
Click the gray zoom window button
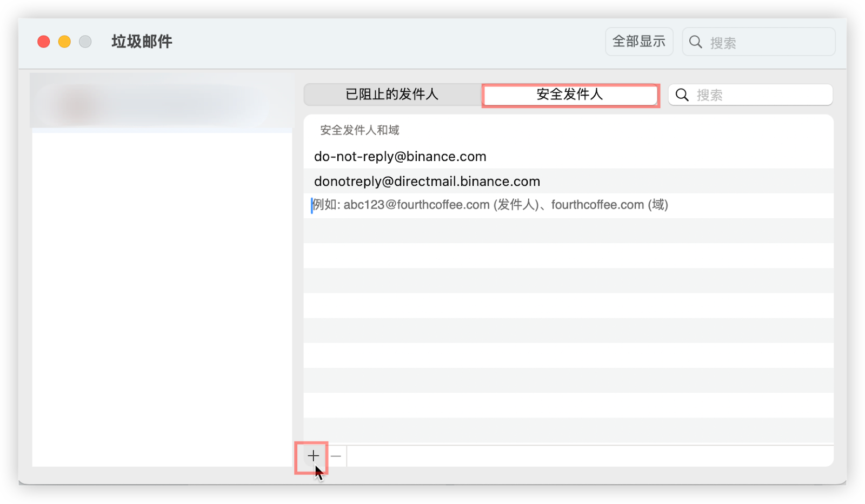(x=85, y=42)
